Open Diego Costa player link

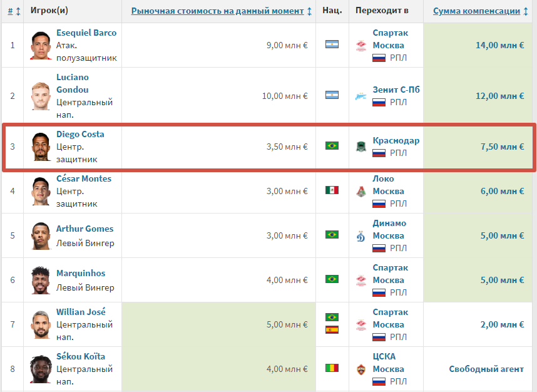(80, 134)
